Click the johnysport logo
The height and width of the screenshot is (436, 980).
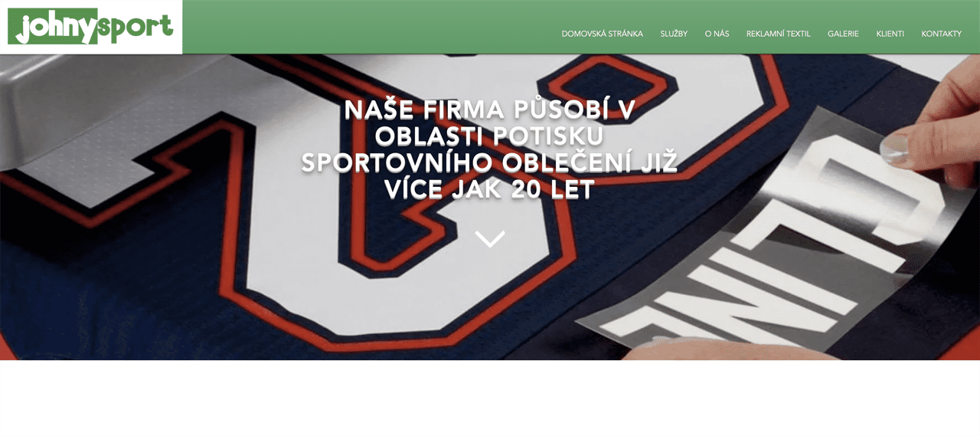click(x=90, y=27)
